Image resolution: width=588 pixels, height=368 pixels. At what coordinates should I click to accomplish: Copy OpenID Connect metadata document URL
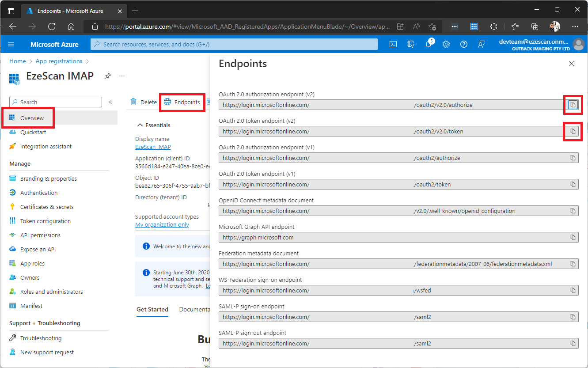coord(573,211)
